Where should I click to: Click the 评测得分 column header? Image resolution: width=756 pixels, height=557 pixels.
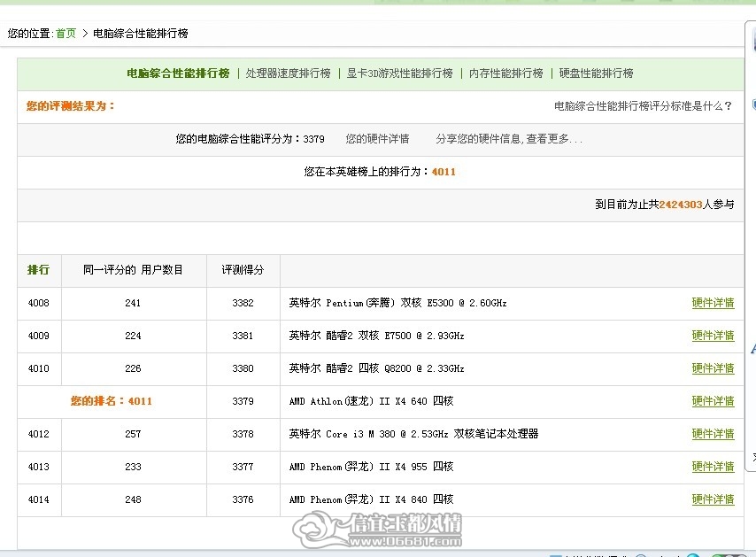[x=243, y=270]
